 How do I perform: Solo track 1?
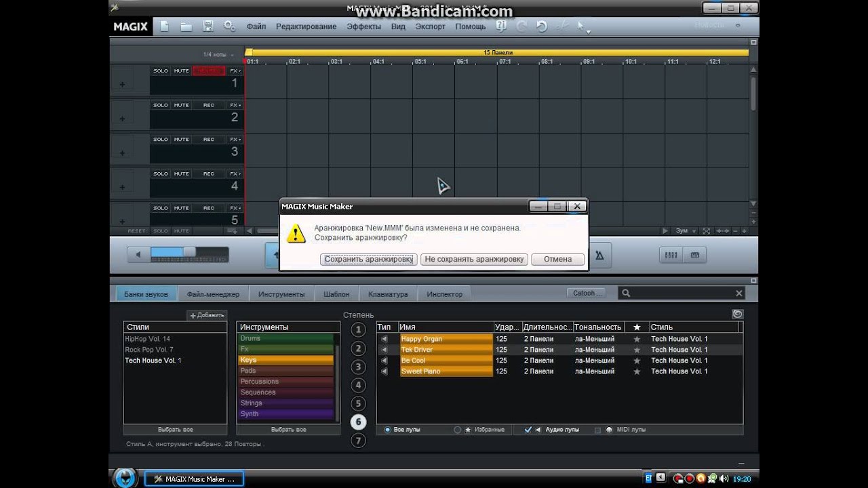click(161, 70)
